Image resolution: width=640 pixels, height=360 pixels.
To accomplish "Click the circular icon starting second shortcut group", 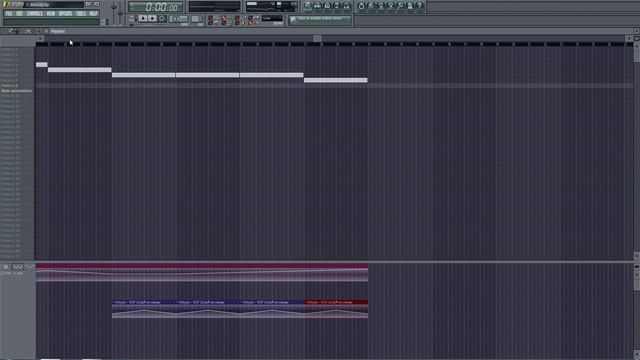I will pos(361,6).
